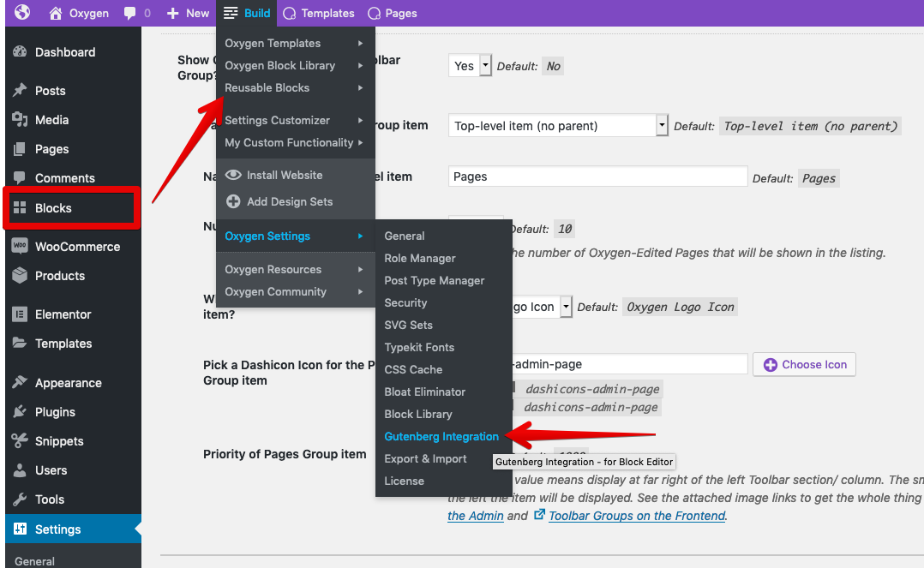The image size is (924, 568).
Task: Select Gutenberg Integration menu entry
Action: point(441,437)
